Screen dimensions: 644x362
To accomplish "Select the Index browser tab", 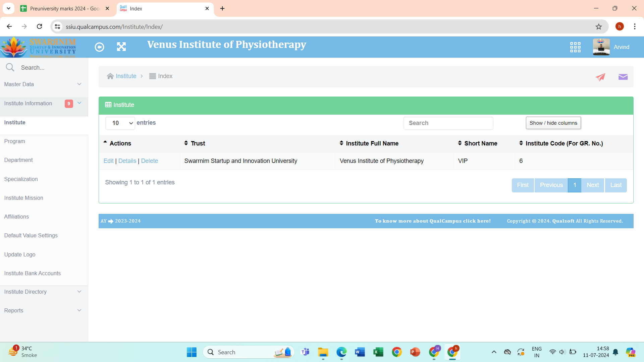I will (x=165, y=8).
